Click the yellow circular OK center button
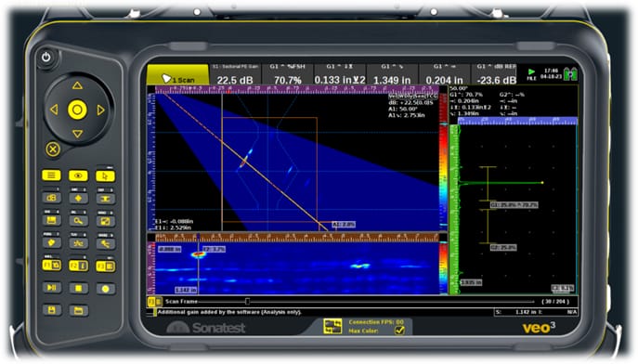The image size is (638, 364). click(77, 110)
